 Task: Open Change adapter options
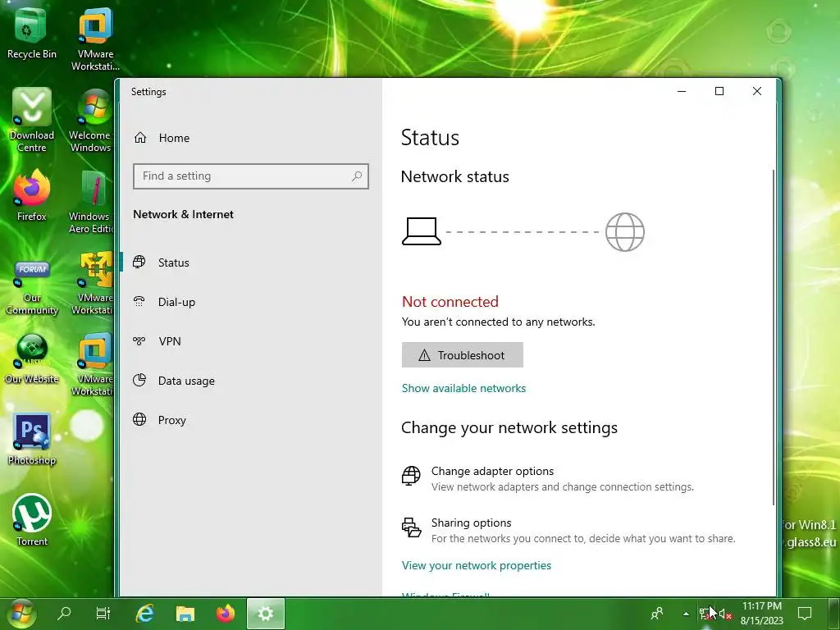point(547,478)
